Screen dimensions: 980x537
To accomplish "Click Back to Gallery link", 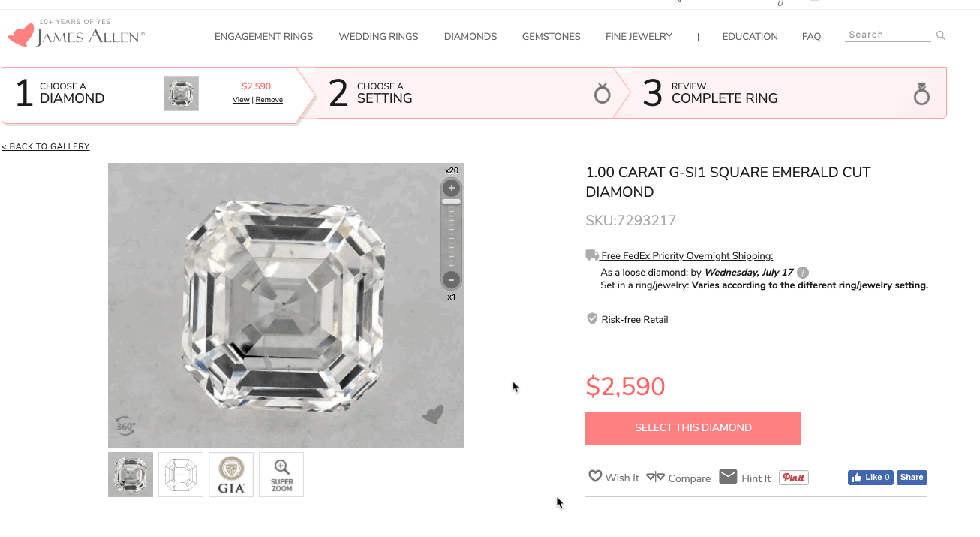I will [x=46, y=146].
